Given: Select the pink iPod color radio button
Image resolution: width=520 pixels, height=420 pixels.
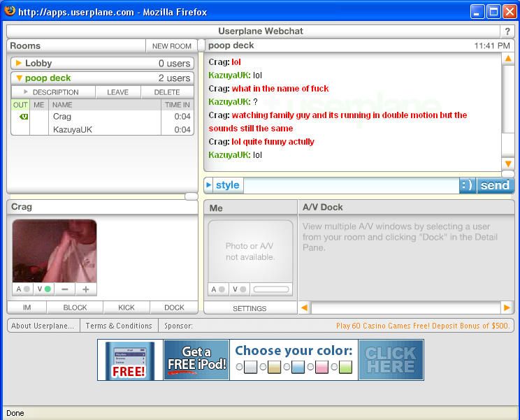Looking at the screenshot, I should [x=310, y=367].
